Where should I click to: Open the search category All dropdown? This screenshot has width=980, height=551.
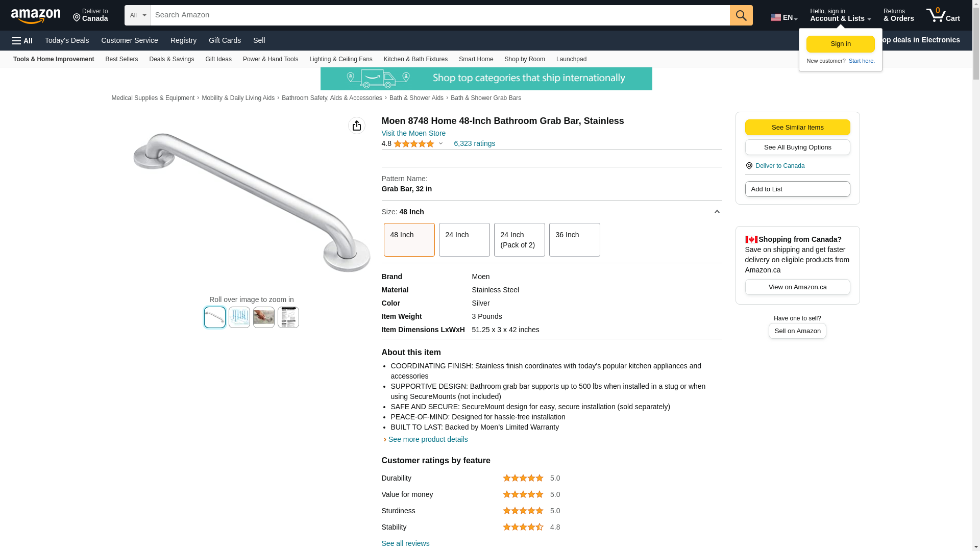(138, 15)
